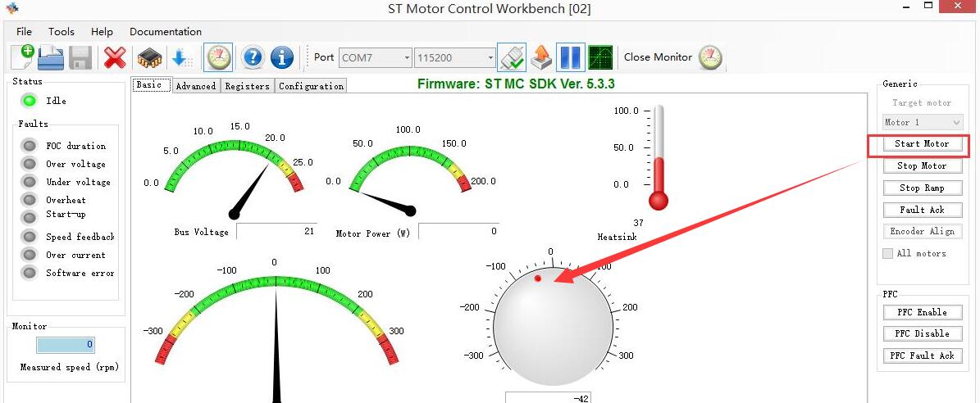Image resolution: width=980 pixels, height=403 pixels.
Task: Click the FOC duration fault indicator
Action: pyautogui.click(x=30, y=146)
